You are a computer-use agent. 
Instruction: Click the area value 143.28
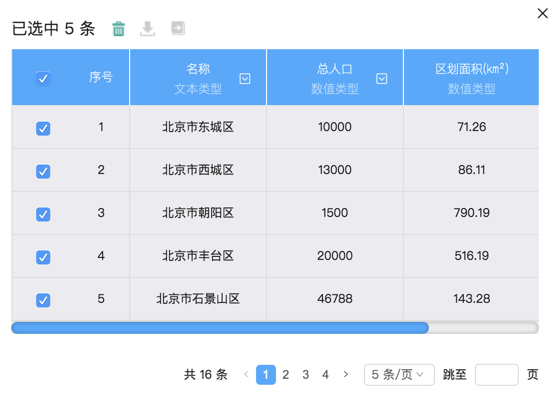pyautogui.click(x=471, y=299)
